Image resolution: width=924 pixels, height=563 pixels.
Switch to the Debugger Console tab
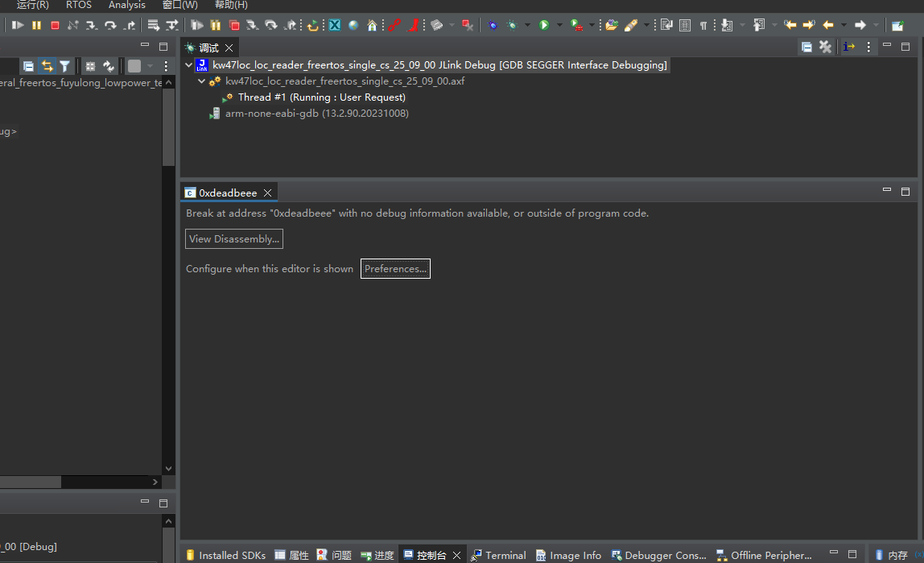(x=659, y=555)
